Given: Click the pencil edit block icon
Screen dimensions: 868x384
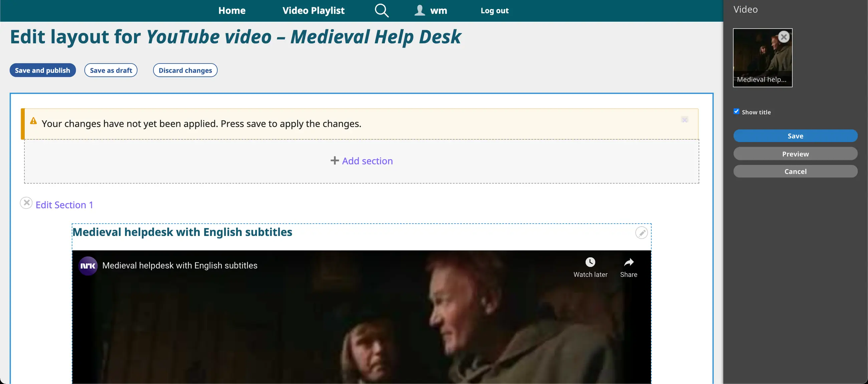Looking at the screenshot, I should coord(641,233).
